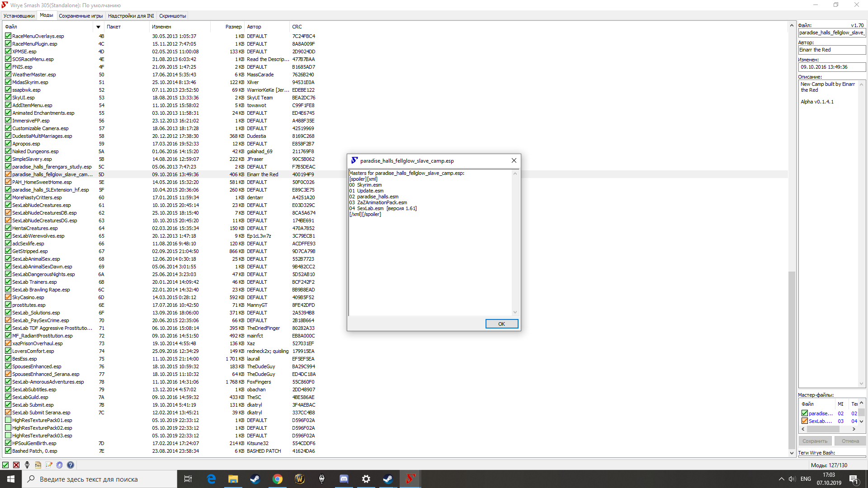Click the Сохранить button
Image resolution: width=868 pixels, height=488 pixels.
click(x=815, y=441)
